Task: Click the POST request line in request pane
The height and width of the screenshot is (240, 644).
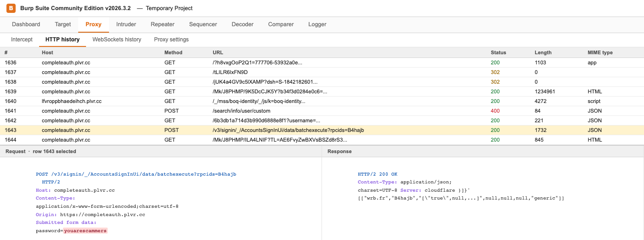Action: pyautogui.click(x=136, y=174)
